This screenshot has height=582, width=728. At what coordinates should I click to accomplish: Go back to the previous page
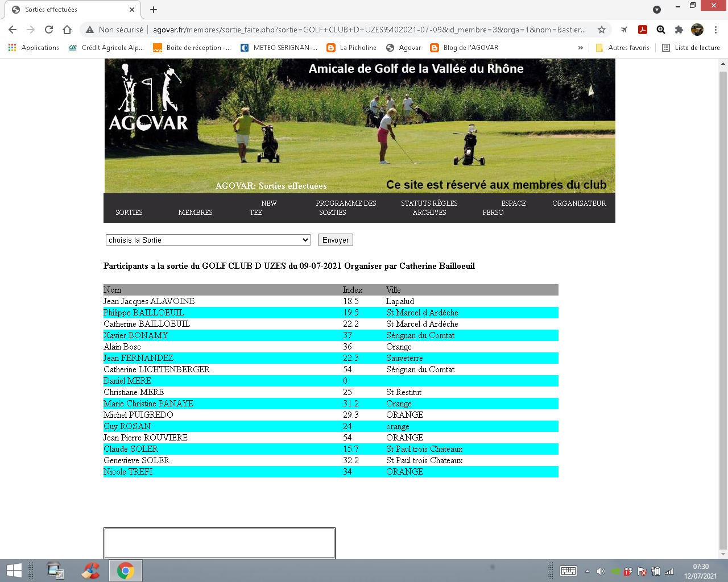click(13, 30)
